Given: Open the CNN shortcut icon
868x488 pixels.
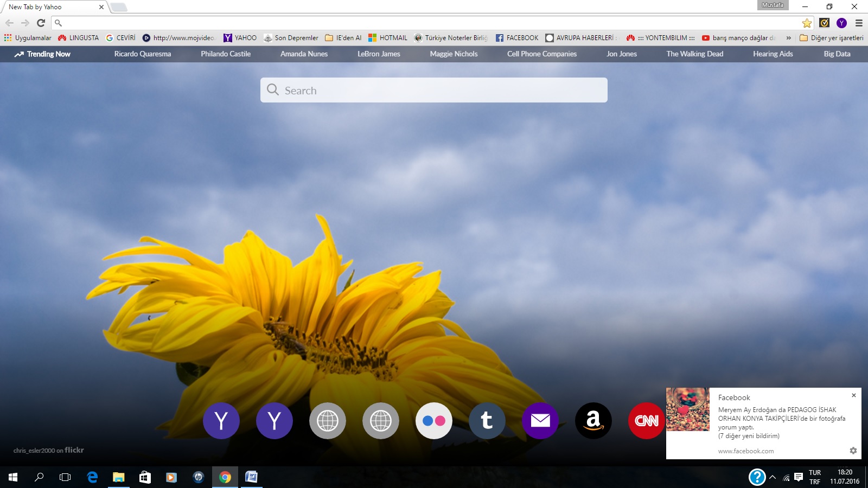Looking at the screenshot, I should [x=647, y=421].
